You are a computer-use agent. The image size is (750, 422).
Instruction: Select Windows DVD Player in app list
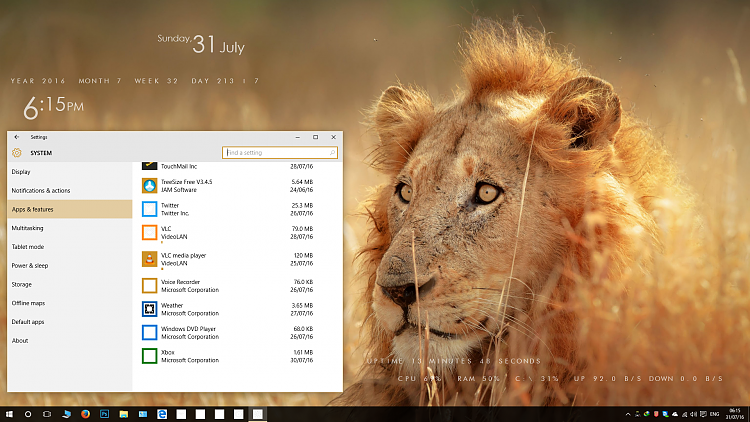click(188, 332)
